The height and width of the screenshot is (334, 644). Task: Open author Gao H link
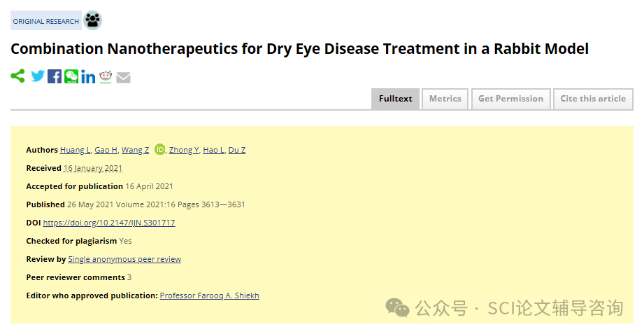(106, 150)
